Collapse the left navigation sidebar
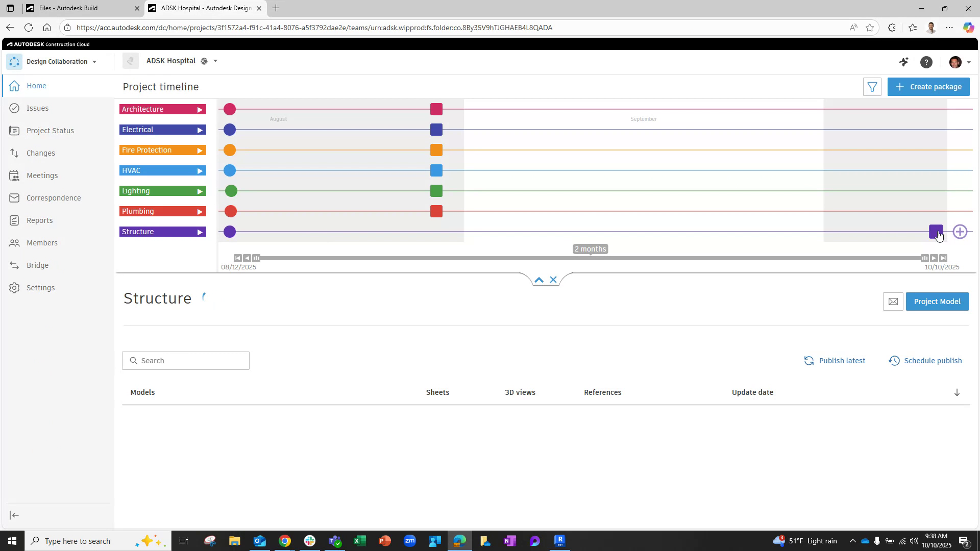 (14, 515)
